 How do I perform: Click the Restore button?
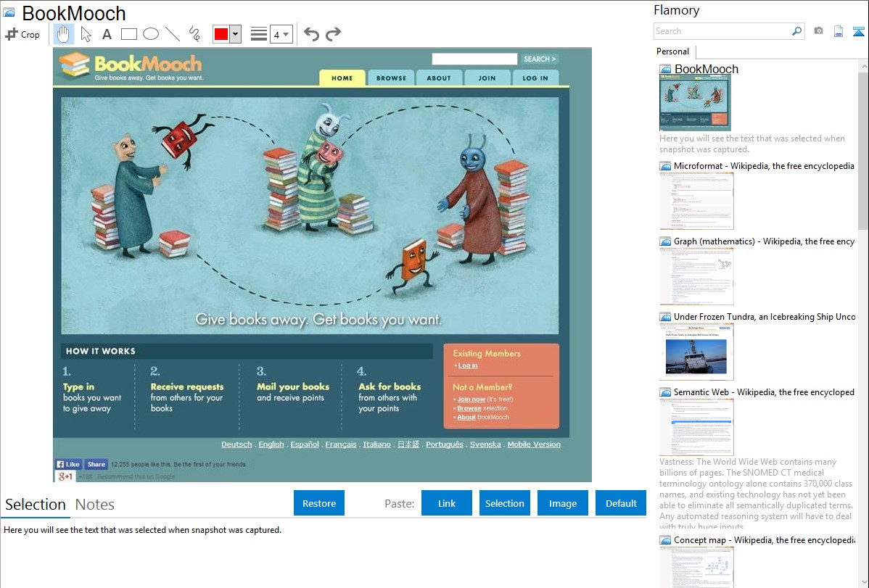[319, 503]
